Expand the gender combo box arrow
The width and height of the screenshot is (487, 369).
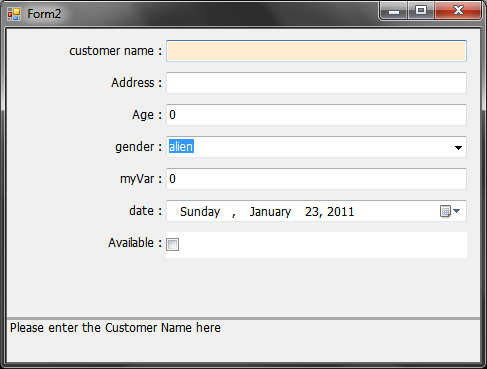(458, 147)
